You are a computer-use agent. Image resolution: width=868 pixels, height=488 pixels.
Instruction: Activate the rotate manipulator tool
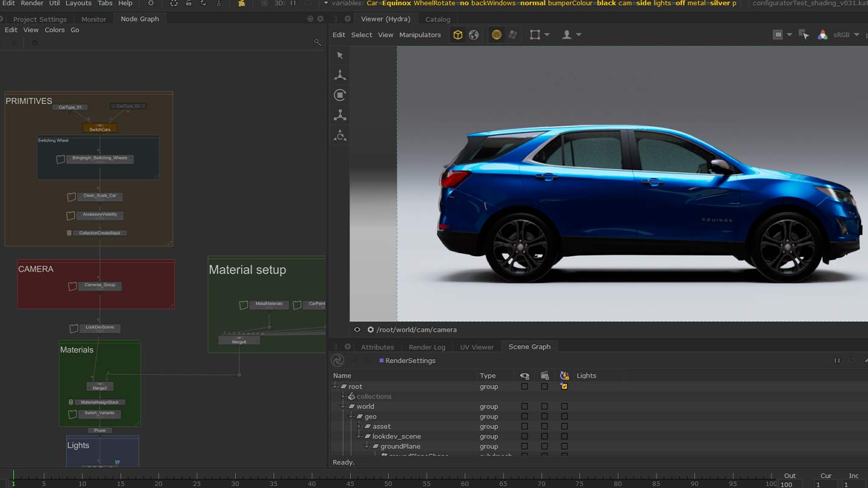(x=340, y=95)
